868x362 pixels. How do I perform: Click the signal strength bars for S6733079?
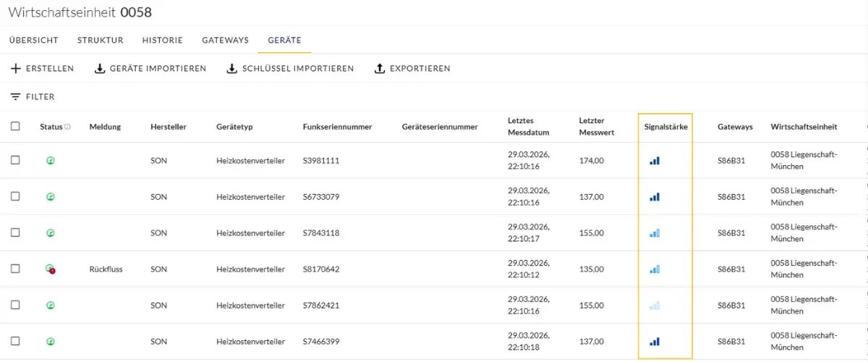tap(655, 197)
